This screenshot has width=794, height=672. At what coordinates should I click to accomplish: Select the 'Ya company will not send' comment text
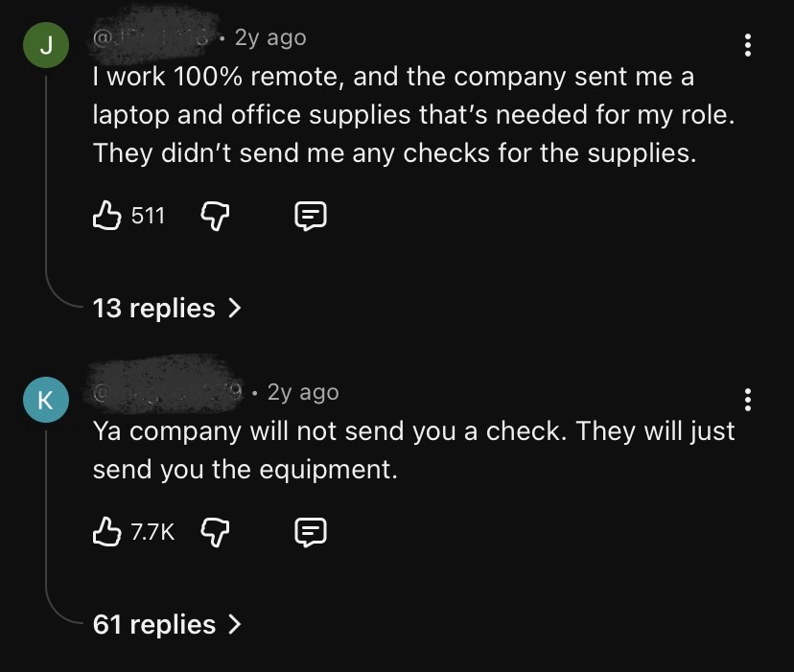point(412,450)
